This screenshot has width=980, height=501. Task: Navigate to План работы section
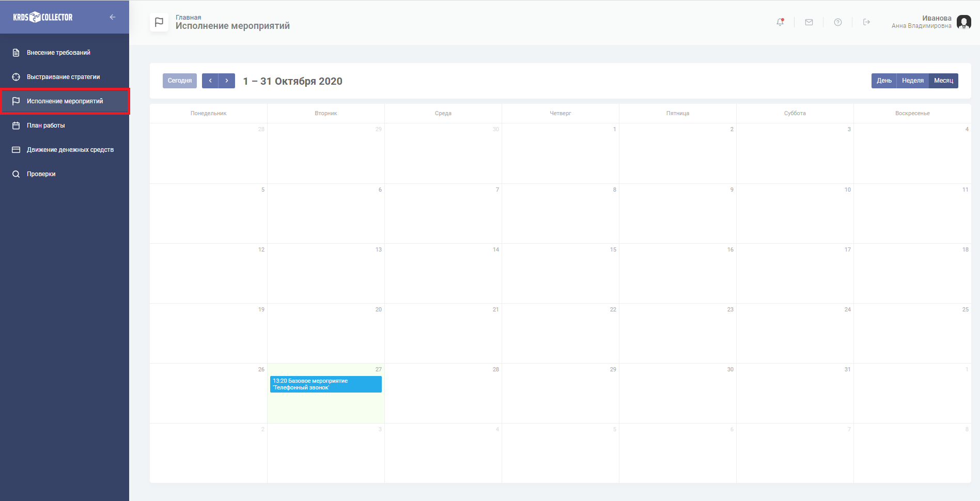(x=46, y=126)
